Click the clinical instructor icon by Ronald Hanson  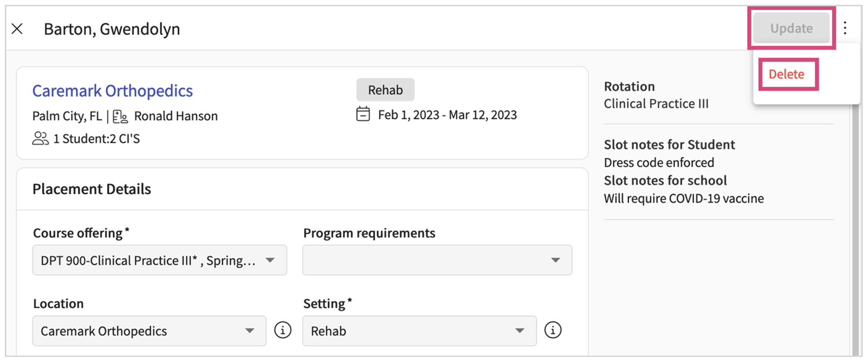click(121, 116)
